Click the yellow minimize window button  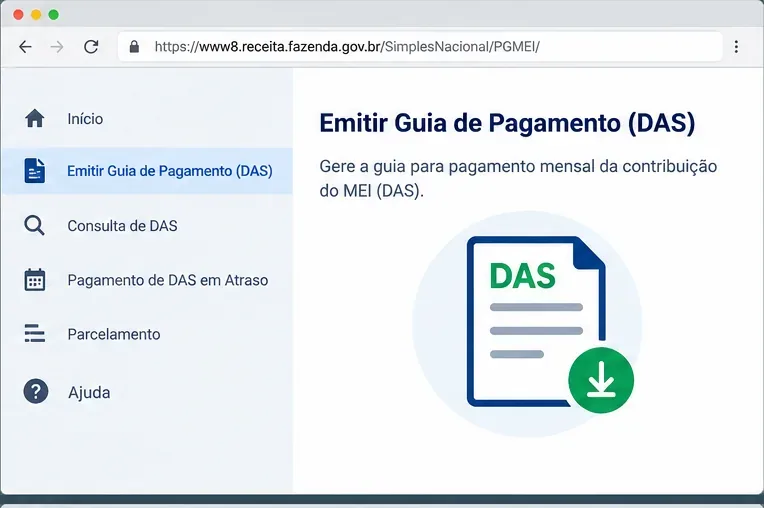point(36,15)
